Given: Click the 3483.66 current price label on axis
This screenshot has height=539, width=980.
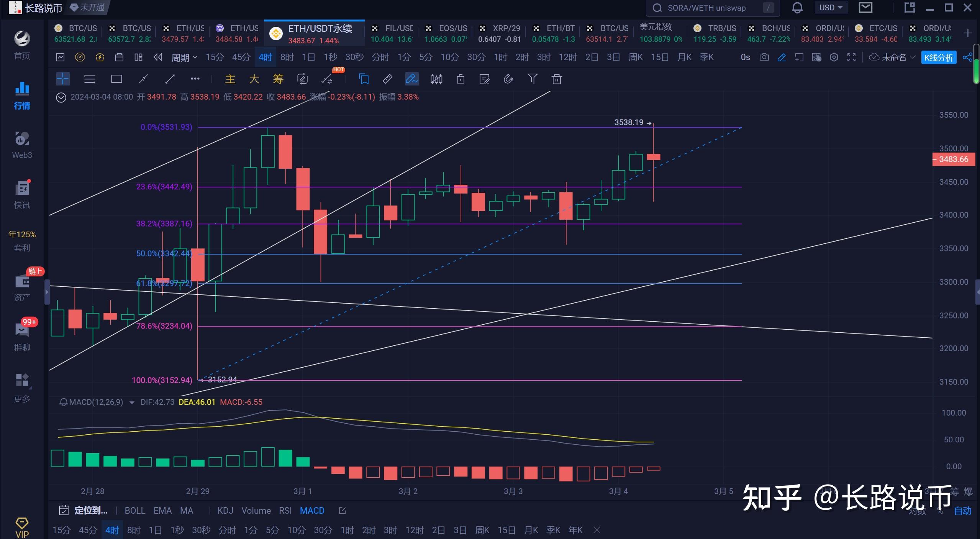Looking at the screenshot, I should click(954, 159).
